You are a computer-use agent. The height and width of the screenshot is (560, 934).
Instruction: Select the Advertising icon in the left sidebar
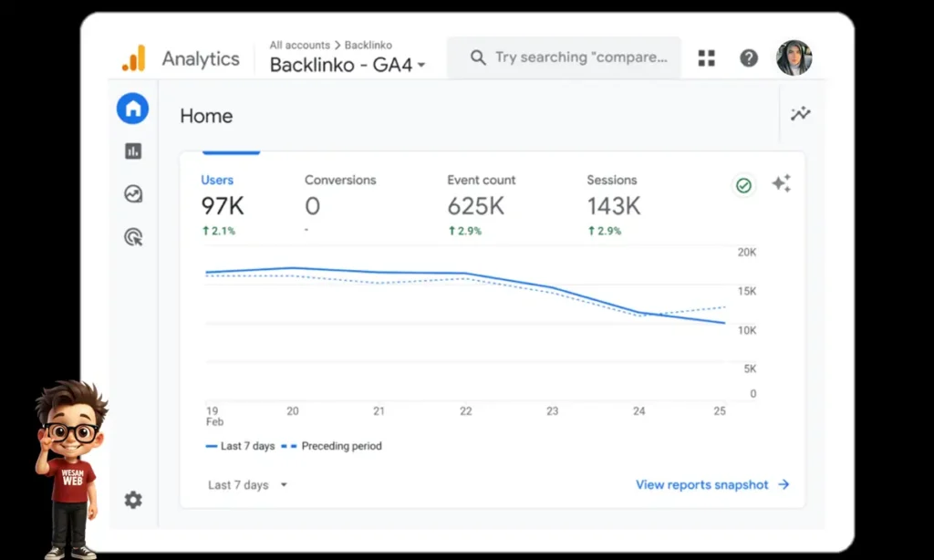click(x=133, y=238)
